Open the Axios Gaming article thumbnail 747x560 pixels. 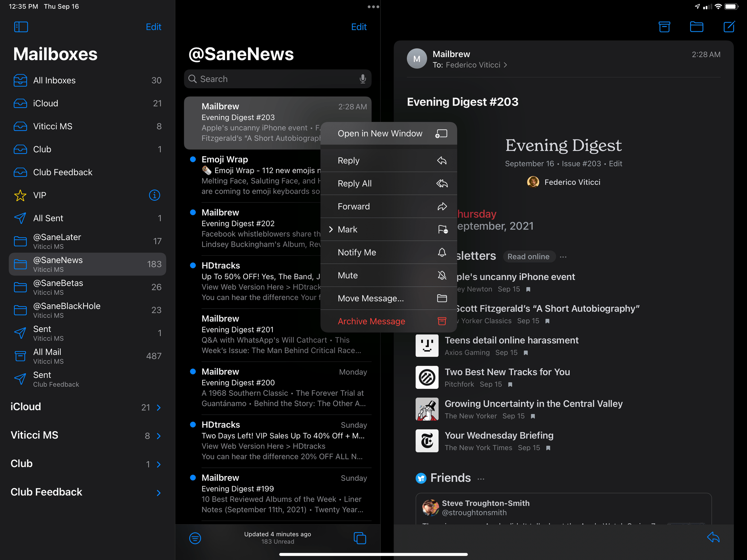(x=427, y=345)
